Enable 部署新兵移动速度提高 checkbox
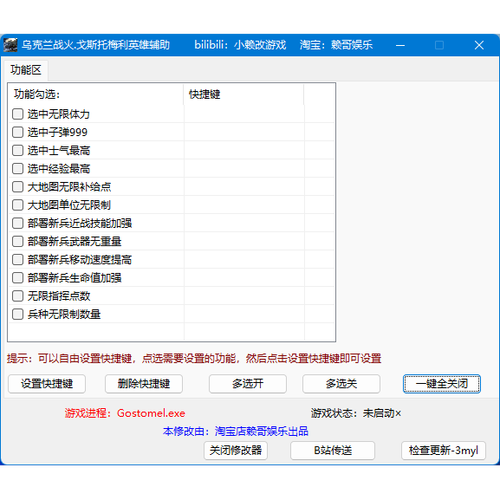Screen dimensions: 500x500 coord(18,259)
